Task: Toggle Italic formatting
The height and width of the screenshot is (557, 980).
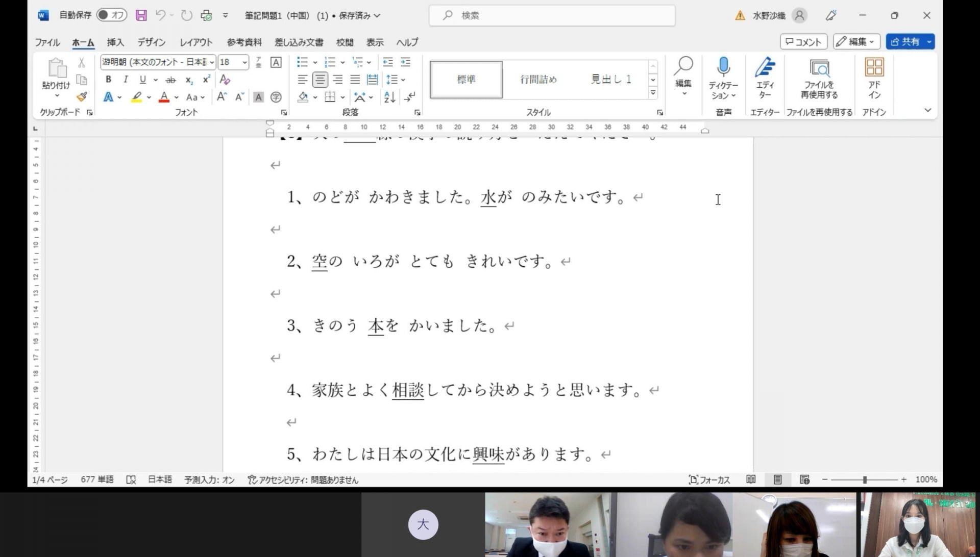Action: point(126,80)
